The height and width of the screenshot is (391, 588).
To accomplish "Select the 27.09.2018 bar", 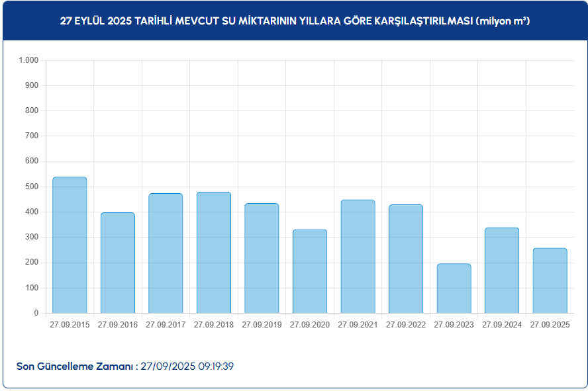I will pos(214,253).
